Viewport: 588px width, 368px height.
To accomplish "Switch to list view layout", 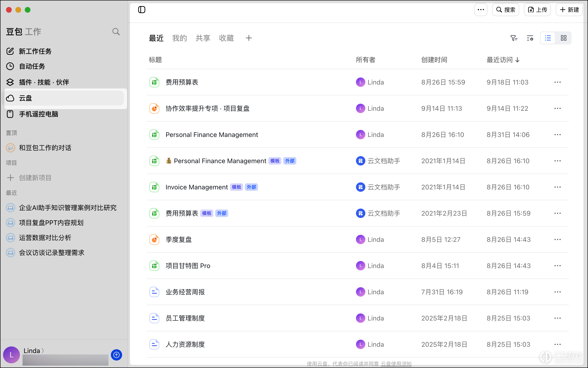I will coord(548,38).
